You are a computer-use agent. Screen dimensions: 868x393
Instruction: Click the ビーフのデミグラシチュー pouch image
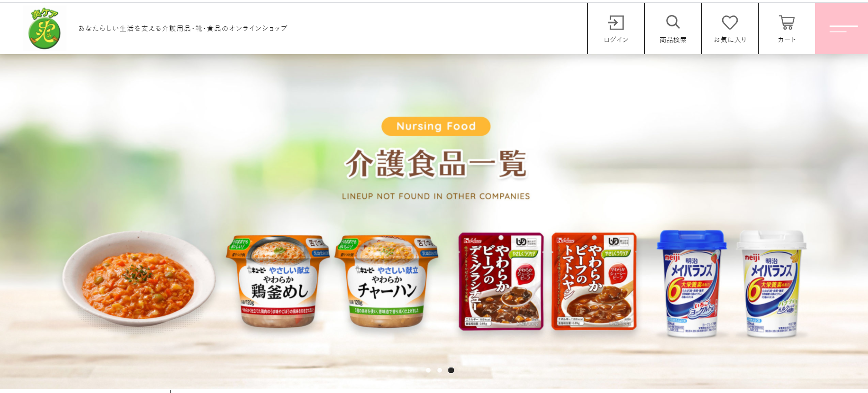[501, 281]
